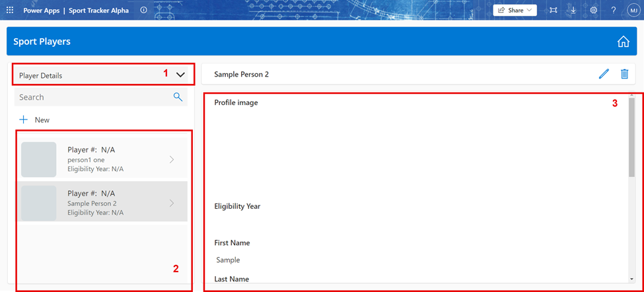This screenshot has width=644, height=292.
Task: Click the download icon in top bar
Action: click(573, 11)
